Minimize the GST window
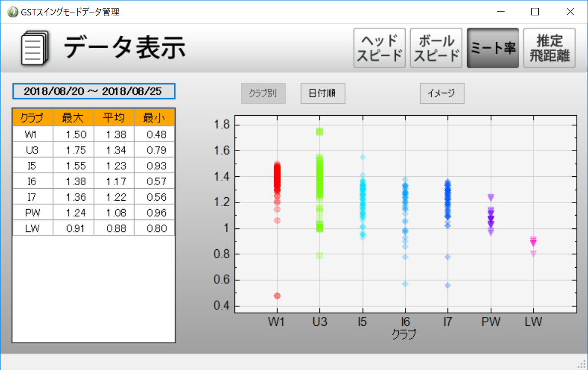588x370 pixels. (x=501, y=12)
